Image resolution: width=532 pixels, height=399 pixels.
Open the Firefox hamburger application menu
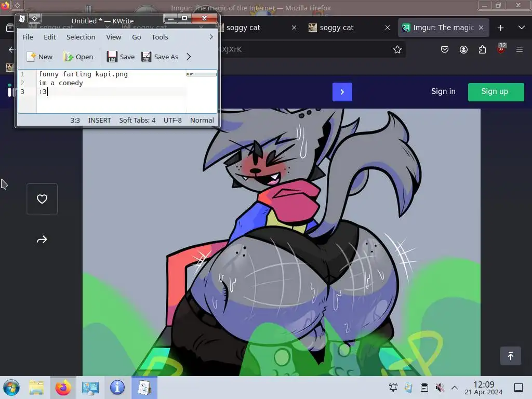[x=520, y=49]
